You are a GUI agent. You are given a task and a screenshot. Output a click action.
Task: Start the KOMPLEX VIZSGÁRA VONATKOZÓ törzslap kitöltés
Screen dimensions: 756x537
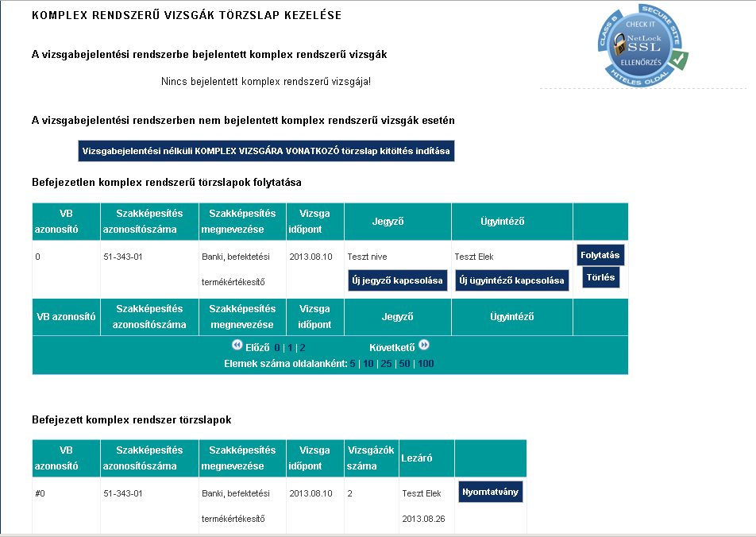tap(266, 151)
